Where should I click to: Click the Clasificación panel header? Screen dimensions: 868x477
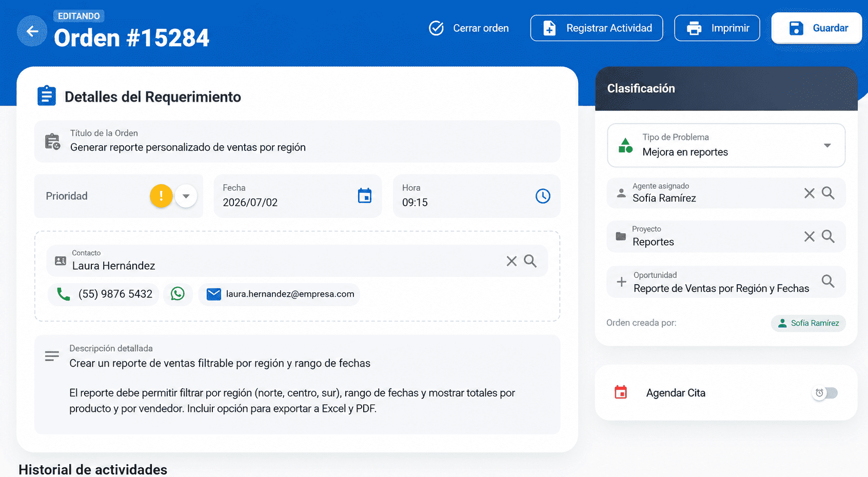[x=726, y=89]
